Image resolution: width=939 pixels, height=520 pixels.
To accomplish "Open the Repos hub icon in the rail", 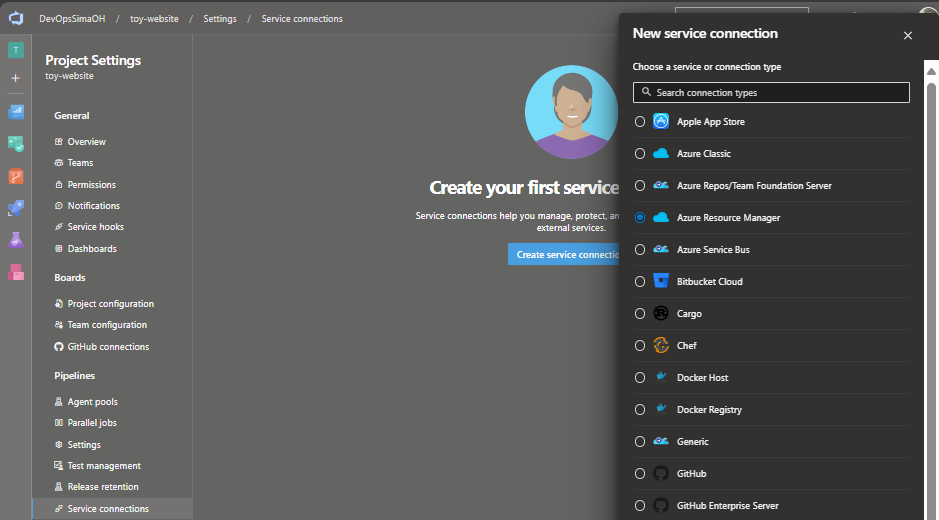I will coord(16,176).
